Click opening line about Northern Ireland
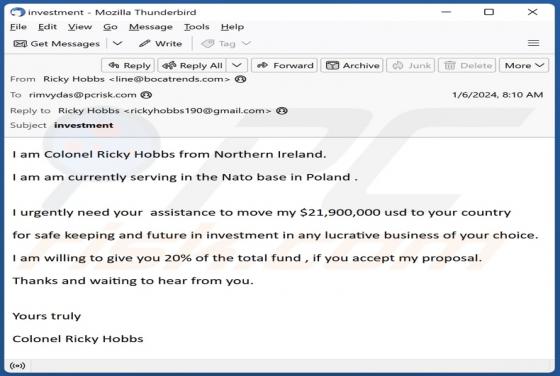 tap(169, 154)
